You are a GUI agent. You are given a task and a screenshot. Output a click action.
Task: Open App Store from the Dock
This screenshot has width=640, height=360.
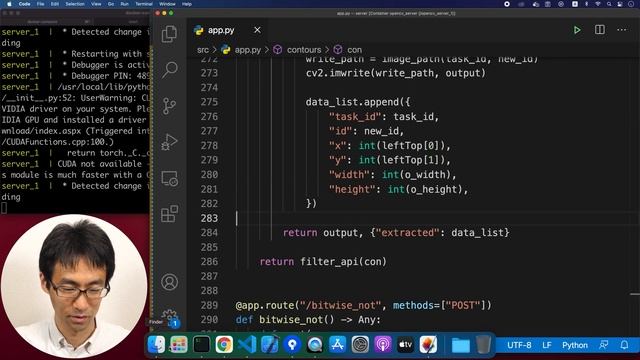point(338,344)
